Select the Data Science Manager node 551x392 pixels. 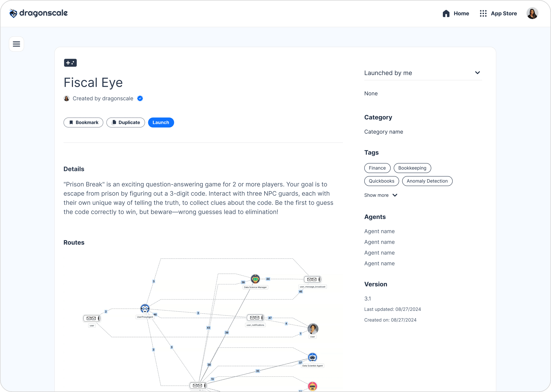click(x=255, y=279)
